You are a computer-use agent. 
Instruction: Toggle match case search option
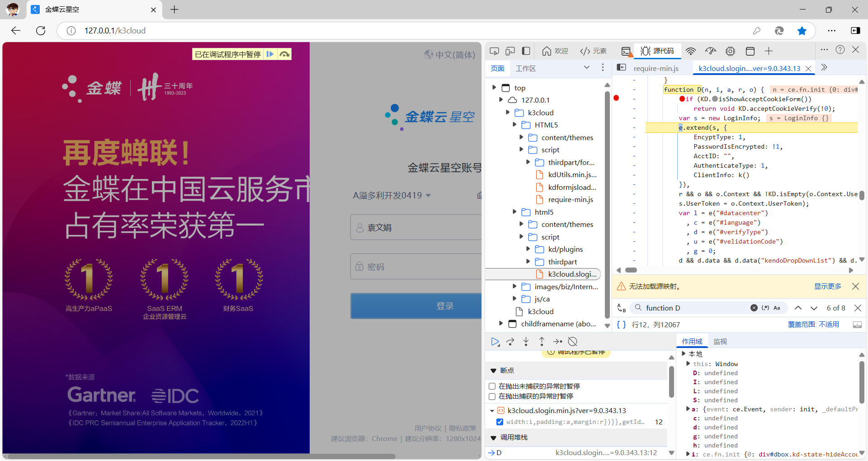pyautogui.click(x=777, y=308)
